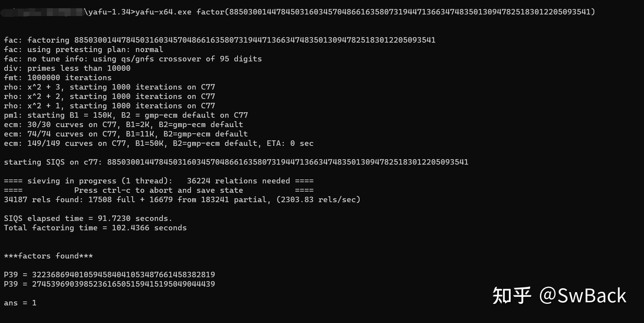Image resolution: width=644 pixels, height=323 pixels.
Task: Click the 'starting SIQS on c77' line
Action: click(236, 162)
